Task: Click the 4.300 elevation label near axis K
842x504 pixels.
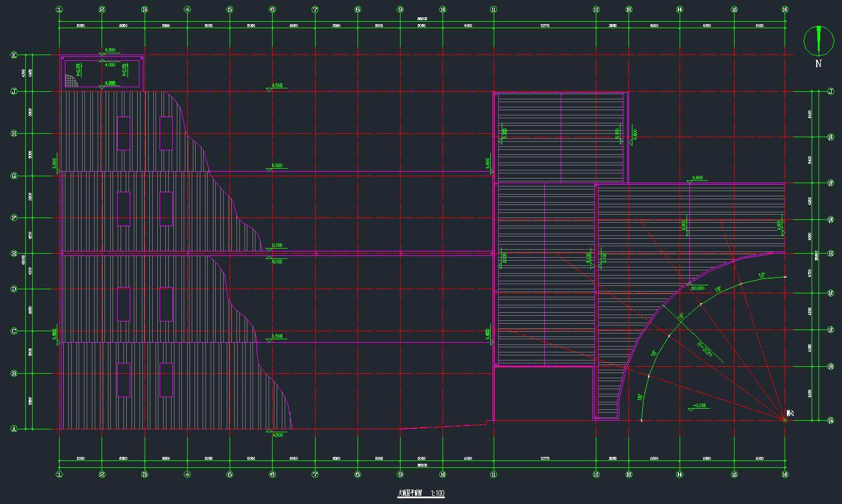Action: pos(109,51)
